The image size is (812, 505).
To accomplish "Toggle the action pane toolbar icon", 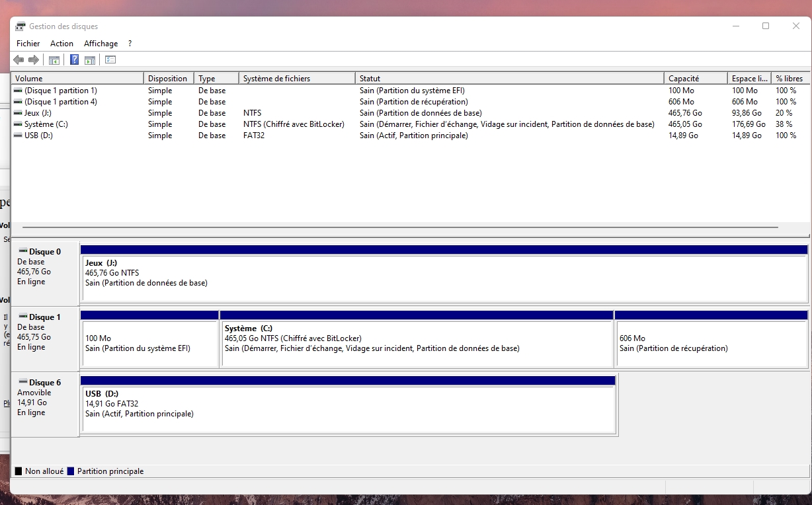I will pyautogui.click(x=90, y=60).
